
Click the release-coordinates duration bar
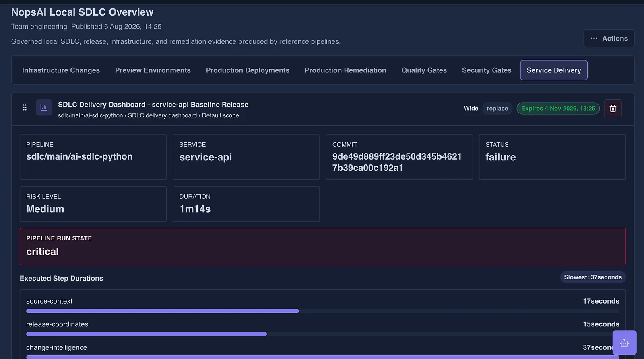click(x=323, y=334)
